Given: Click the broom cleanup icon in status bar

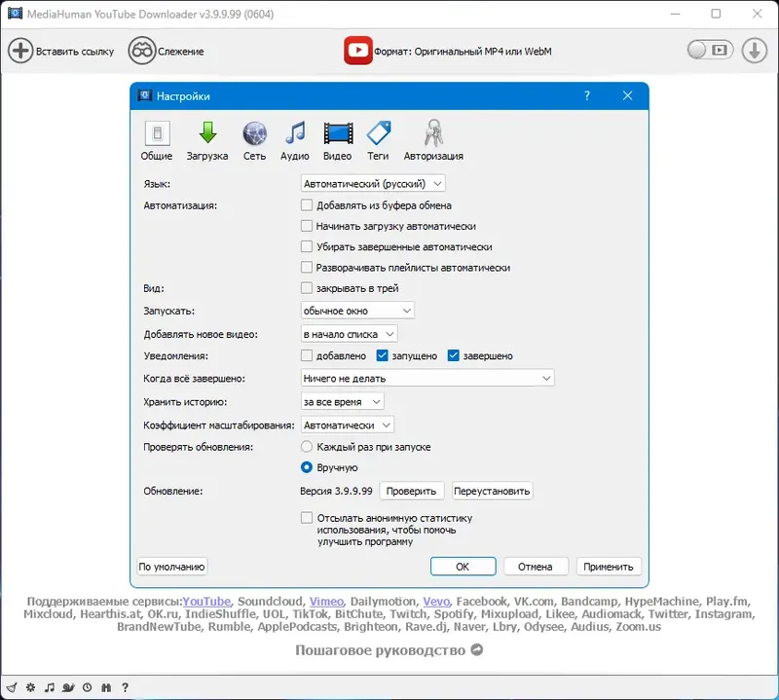Looking at the screenshot, I should click(12, 687).
